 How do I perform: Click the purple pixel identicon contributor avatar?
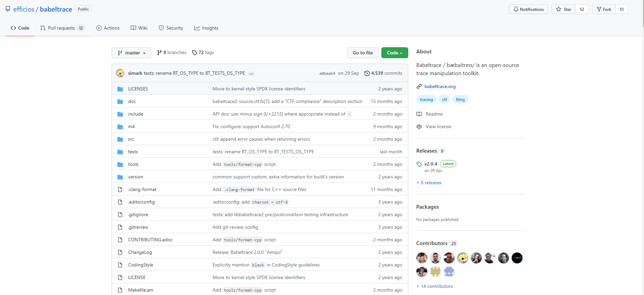[x=449, y=272]
